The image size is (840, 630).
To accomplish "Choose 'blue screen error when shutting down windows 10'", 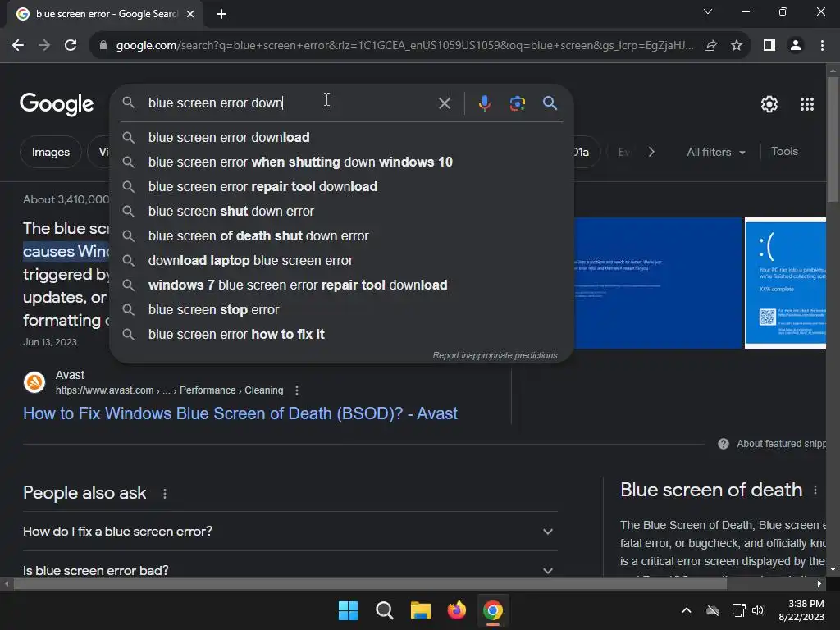I will (x=342, y=162).
